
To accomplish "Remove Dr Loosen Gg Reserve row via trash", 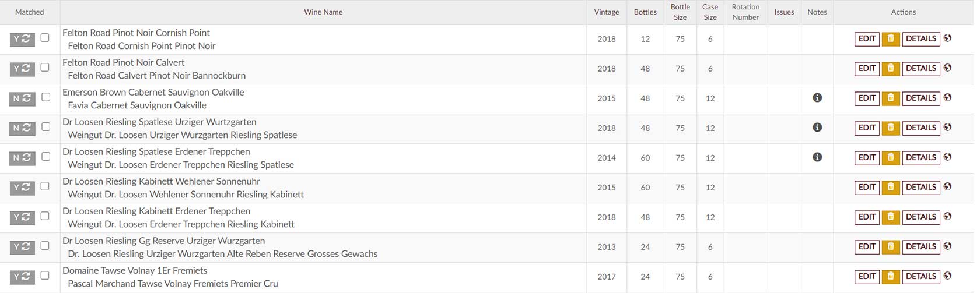I will coord(890,247).
